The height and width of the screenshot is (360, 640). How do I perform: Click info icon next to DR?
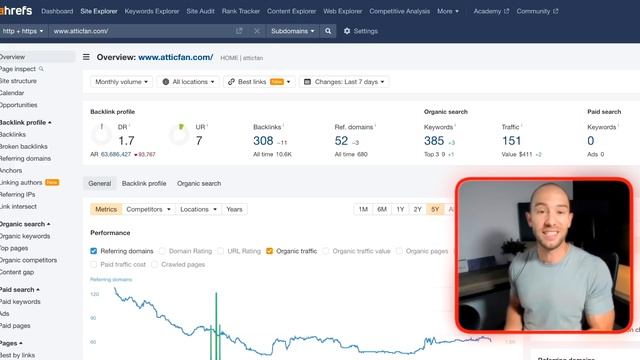(129, 125)
